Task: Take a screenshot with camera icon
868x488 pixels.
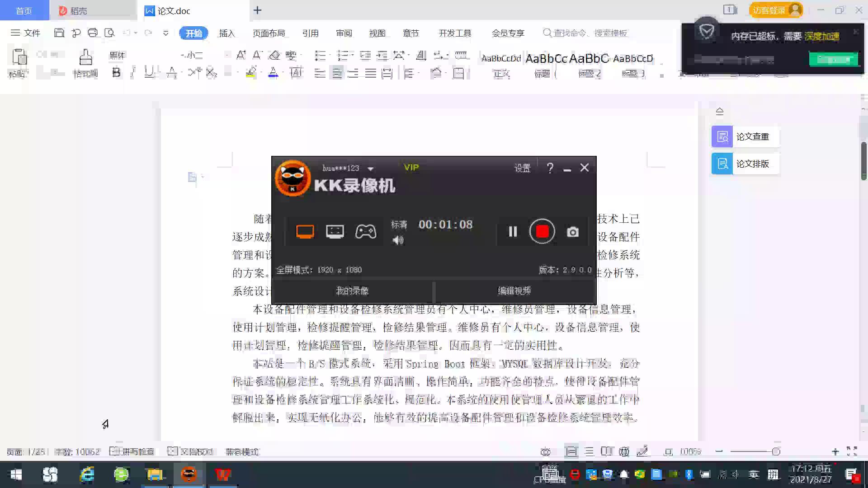Action: click(573, 232)
